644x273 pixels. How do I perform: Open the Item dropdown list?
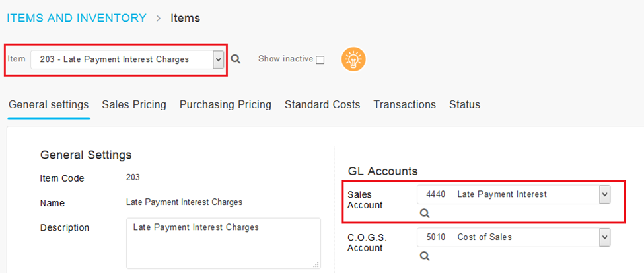[218, 59]
